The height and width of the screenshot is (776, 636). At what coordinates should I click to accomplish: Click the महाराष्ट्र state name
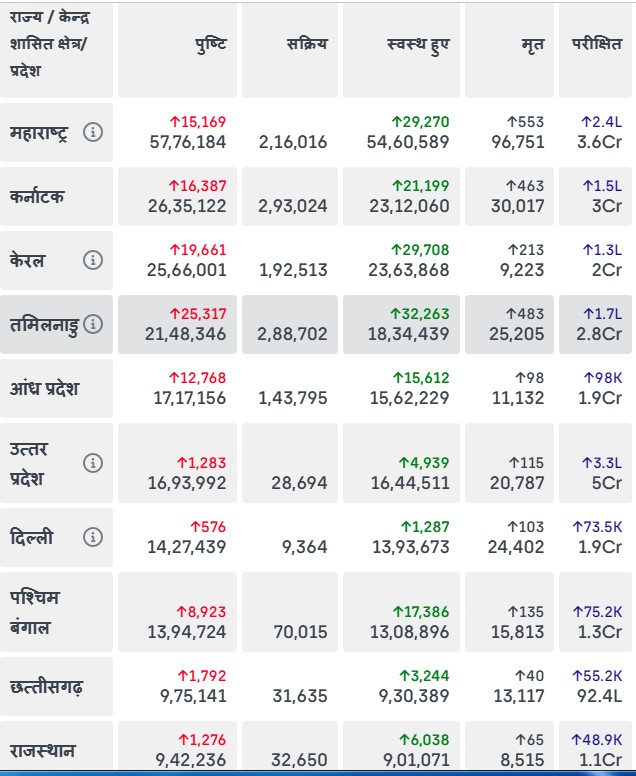point(39,132)
